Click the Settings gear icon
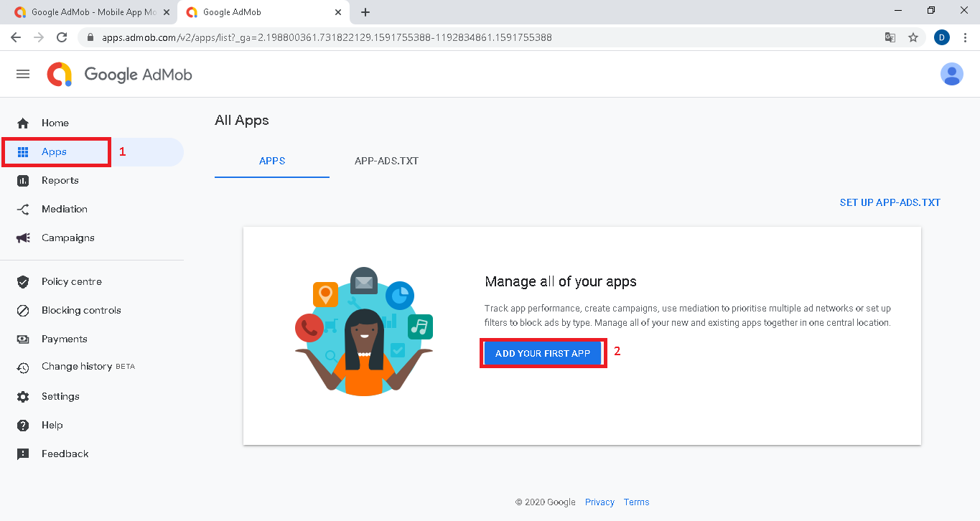Screen dimensions: 980x521 23,397
